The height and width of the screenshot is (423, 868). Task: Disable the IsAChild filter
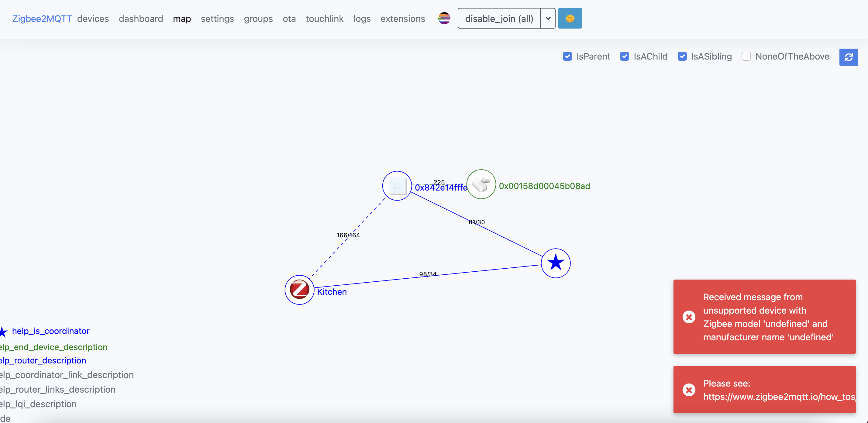625,56
